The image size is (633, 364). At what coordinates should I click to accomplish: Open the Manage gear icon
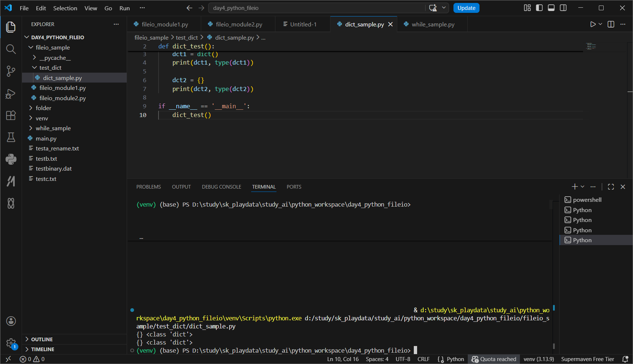11,343
